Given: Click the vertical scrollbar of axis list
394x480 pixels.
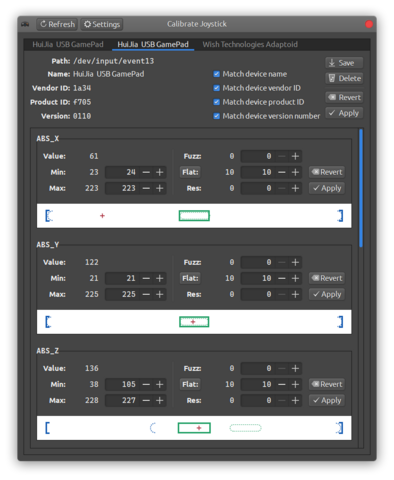Looking at the screenshot, I should click(x=361, y=188).
